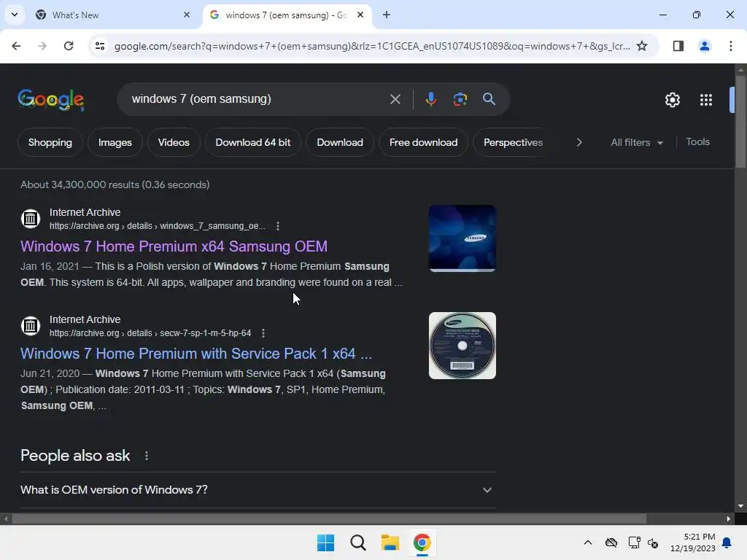Click the browser address bar URL
The width and height of the screenshot is (747, 560).
pyautogui.click(x=371, y=46)
